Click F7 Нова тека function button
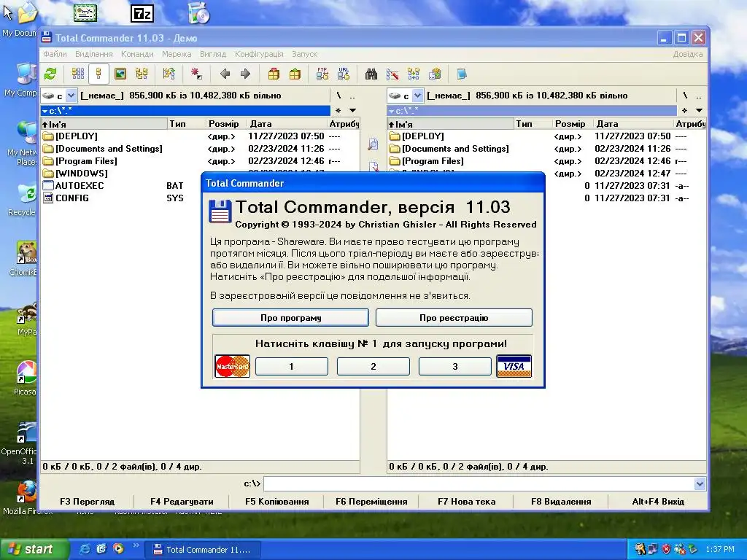Screen dimensions: 747x560 pyautogui.click(x=466, y=502)
